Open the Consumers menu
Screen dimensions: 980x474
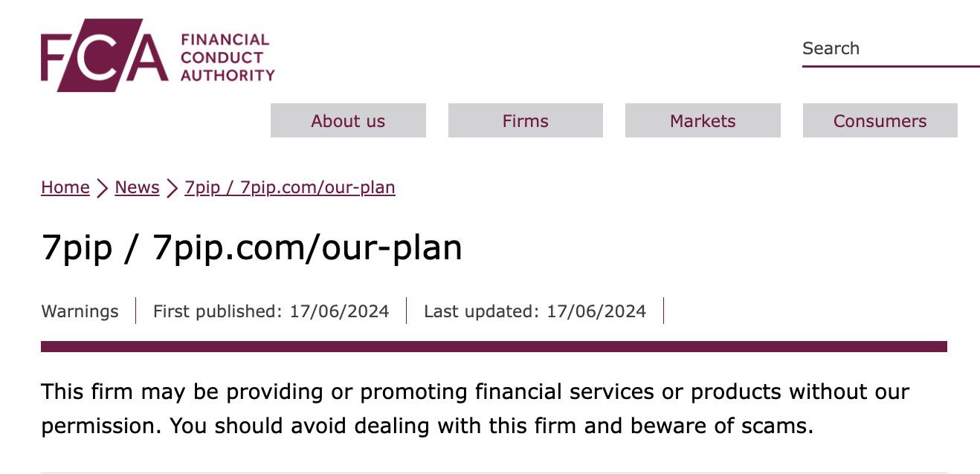coord(880,120)
